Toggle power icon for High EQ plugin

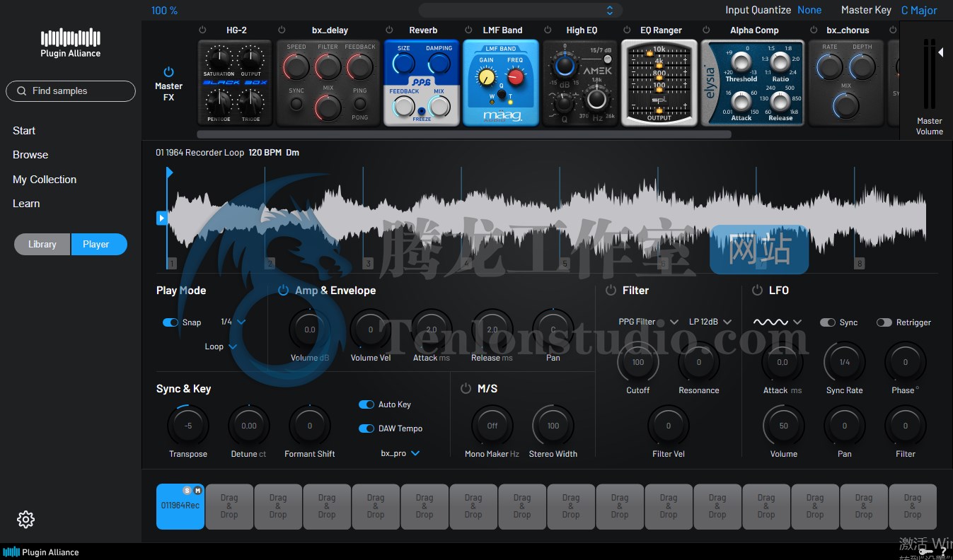tap(548, 30)
